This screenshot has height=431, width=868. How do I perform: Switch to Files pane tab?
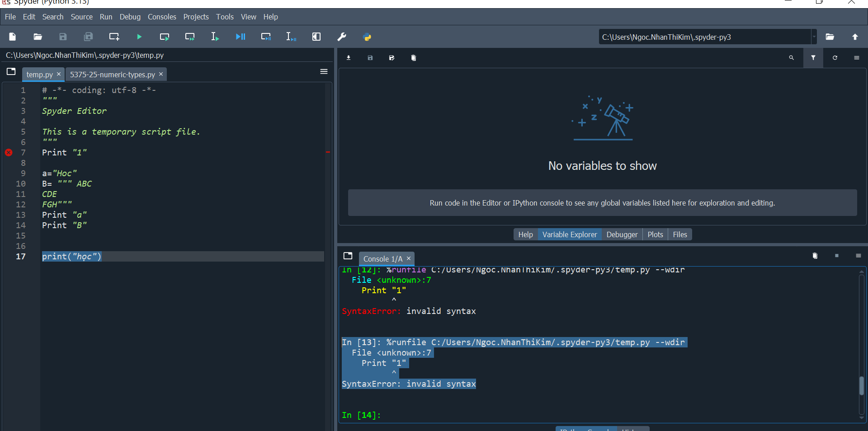pyautogui.click(x=679, y=234)
